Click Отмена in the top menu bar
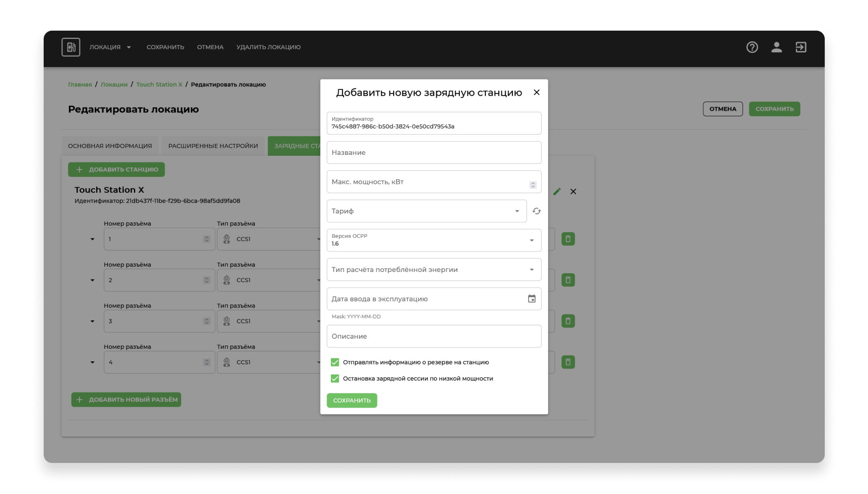Image resolution: width=868 pixels, height=494 pixels. pyautogui.click(x=210, y=47)
